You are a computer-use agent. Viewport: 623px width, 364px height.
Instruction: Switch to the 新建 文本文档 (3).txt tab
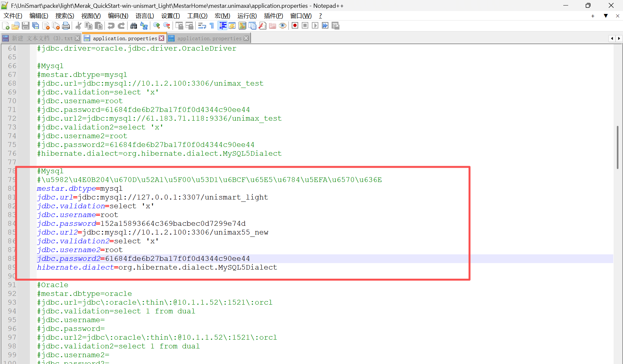click(42, 38)
